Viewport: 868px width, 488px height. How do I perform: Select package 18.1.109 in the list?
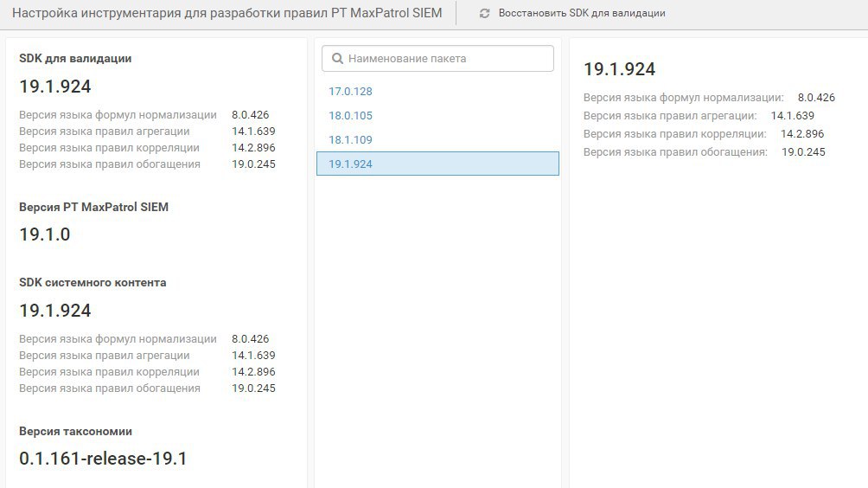(350, 140)
